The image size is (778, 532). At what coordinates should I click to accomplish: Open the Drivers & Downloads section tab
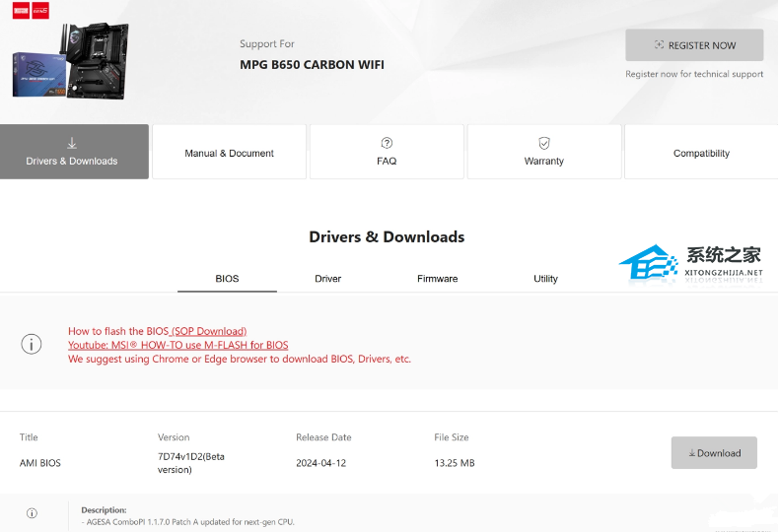(x=74, y=152)
